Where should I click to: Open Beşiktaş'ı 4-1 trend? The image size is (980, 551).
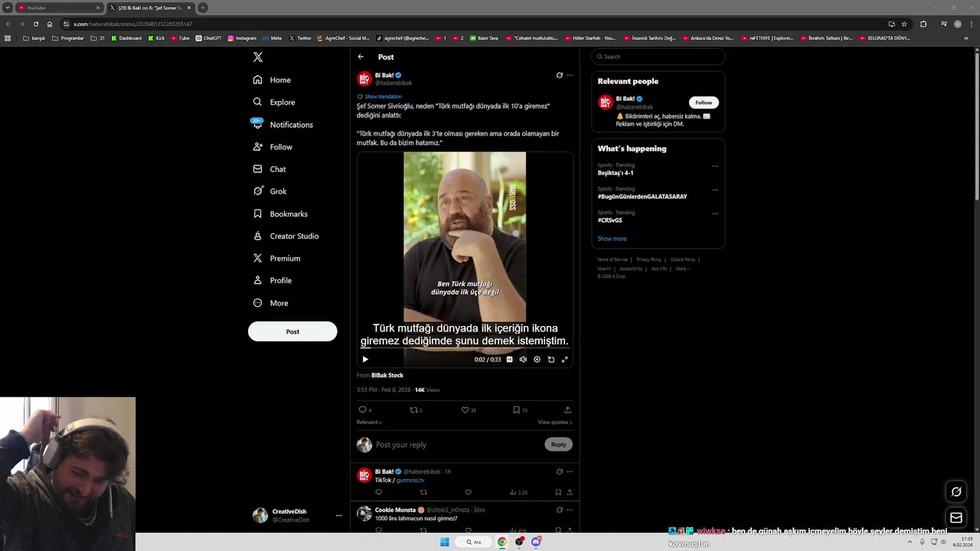[x=616, y=173]
